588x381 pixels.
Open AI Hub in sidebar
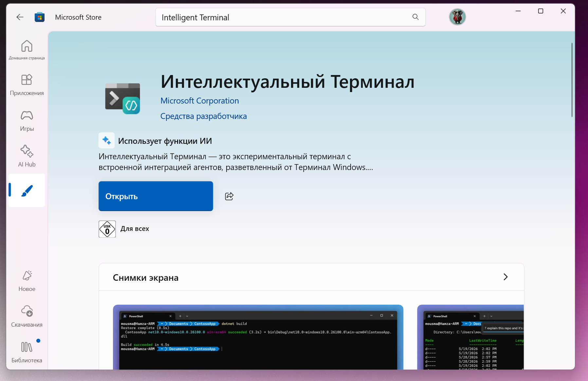pos(27,156)
